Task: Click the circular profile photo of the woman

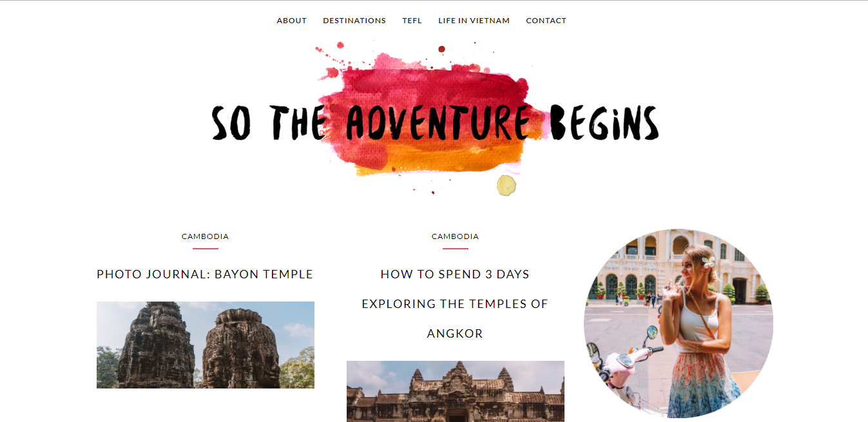Action: [x=679, y=323]
